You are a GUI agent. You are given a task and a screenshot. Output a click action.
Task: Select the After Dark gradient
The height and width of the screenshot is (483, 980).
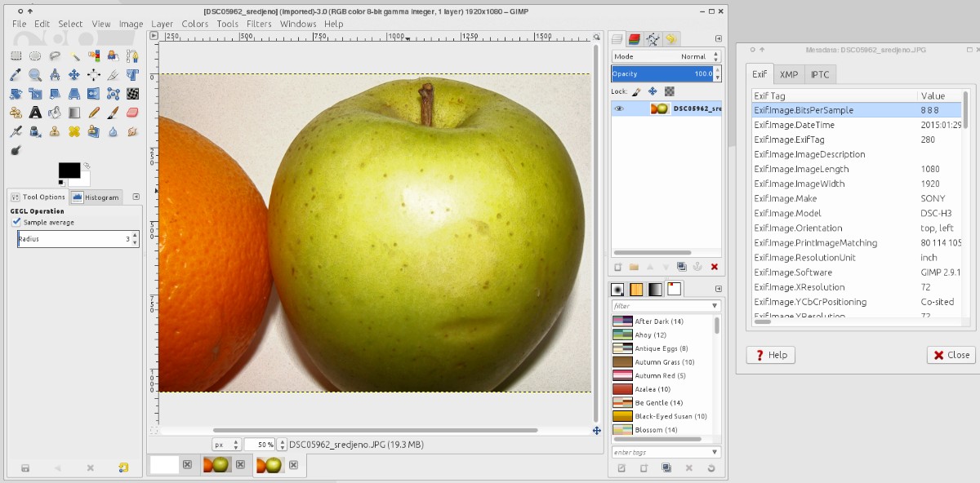click(662, 321)
